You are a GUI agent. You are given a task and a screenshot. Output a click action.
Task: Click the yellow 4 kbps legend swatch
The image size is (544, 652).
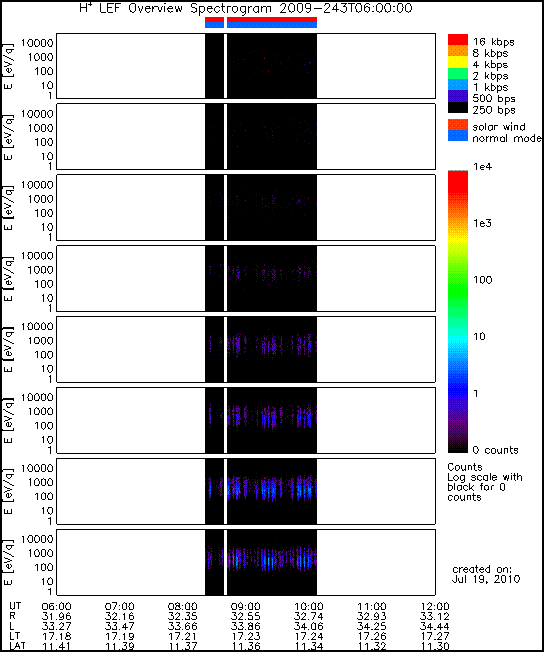coord(457,62)
